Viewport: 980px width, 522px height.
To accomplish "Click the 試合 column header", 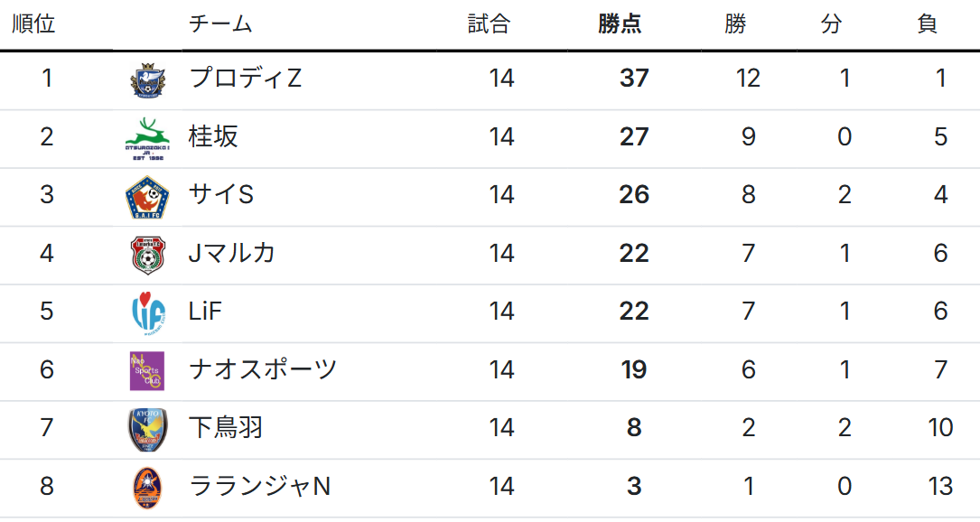I will point(489,24).
